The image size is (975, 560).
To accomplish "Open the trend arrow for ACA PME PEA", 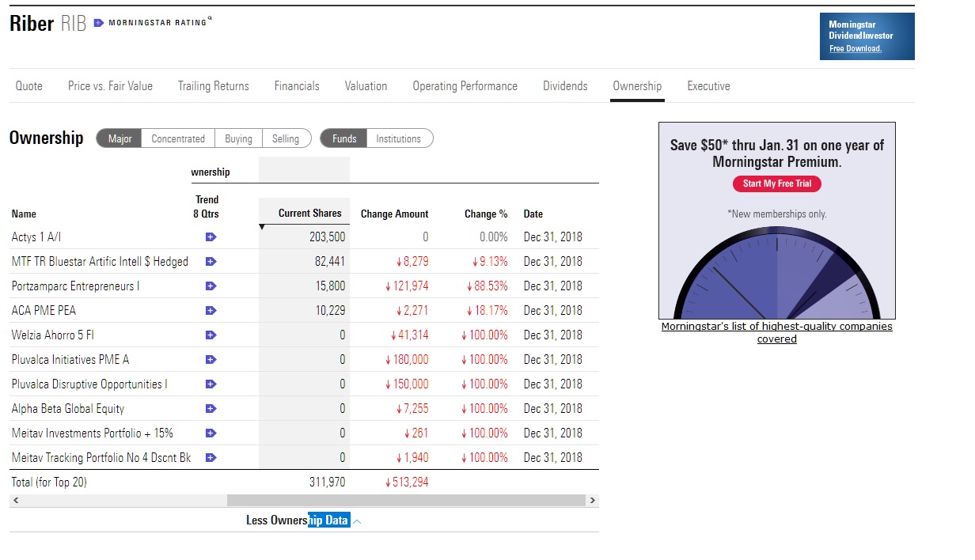I will [211, 310].
